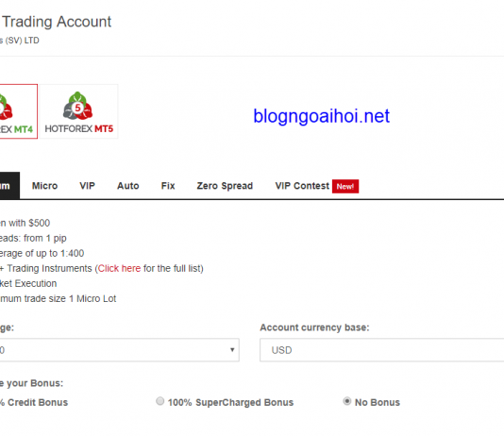Click the 'your Bonus:' section label
The width and height of the screenshot is (504, 436).
(x=35, y=383)
